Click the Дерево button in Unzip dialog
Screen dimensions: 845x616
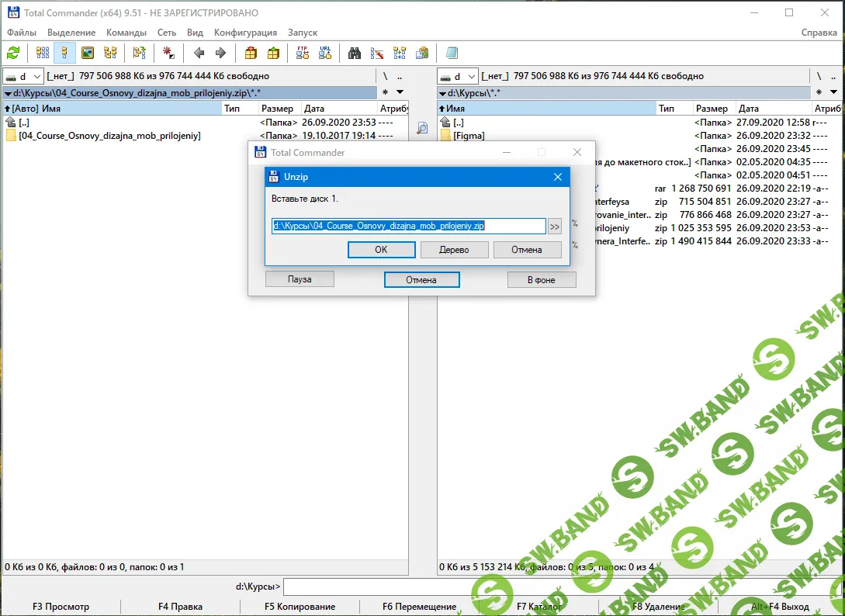454,250
